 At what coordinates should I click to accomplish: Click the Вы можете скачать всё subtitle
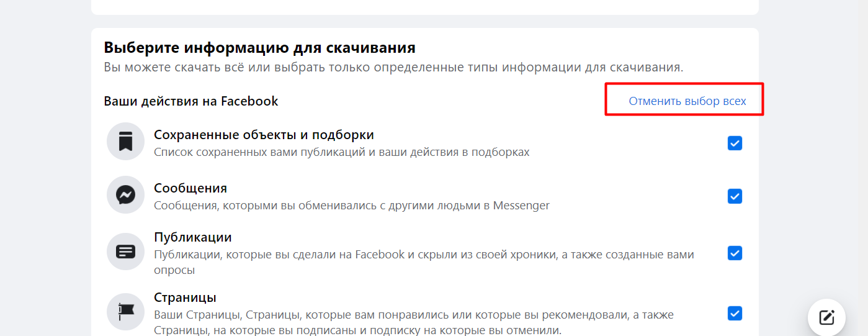coord(393,67)
